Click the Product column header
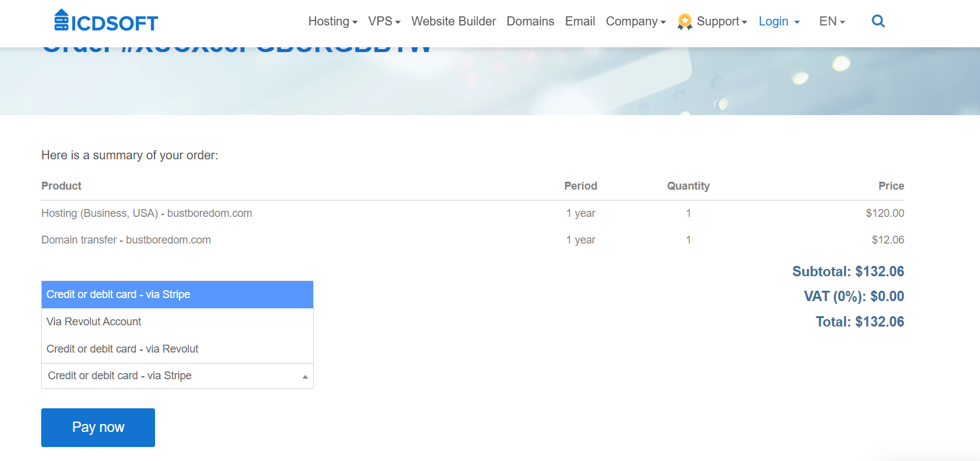The image size is (980, 461). (61, 186)
